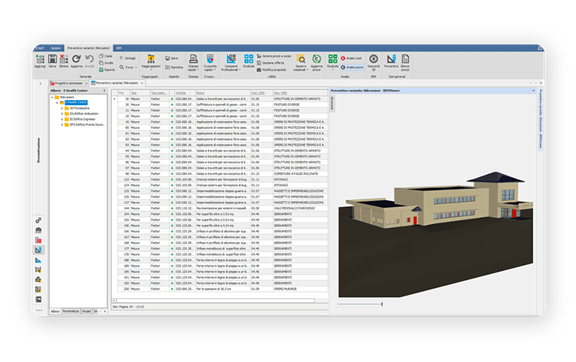Expand the EPS Edificio Pronto Soccorso folder
The height and width of the screenshot is (362, 576).
pos(62,125)
